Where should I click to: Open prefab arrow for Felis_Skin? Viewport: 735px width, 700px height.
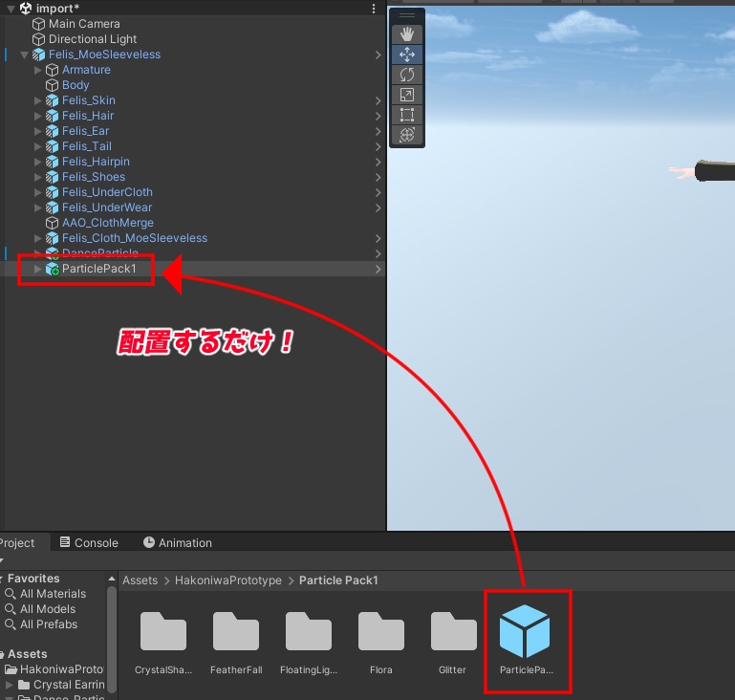click(x=378, y=100)
